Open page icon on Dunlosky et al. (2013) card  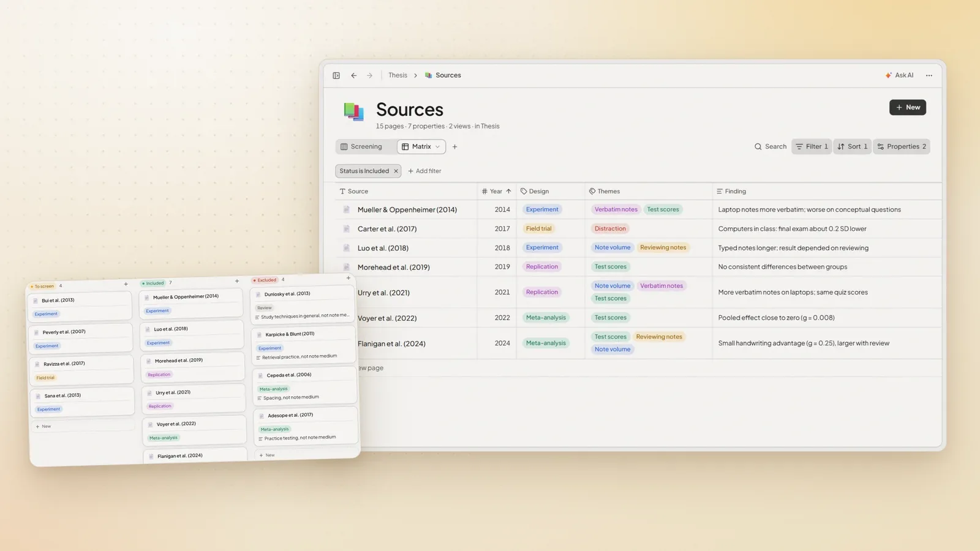click(x=258, y=294)
